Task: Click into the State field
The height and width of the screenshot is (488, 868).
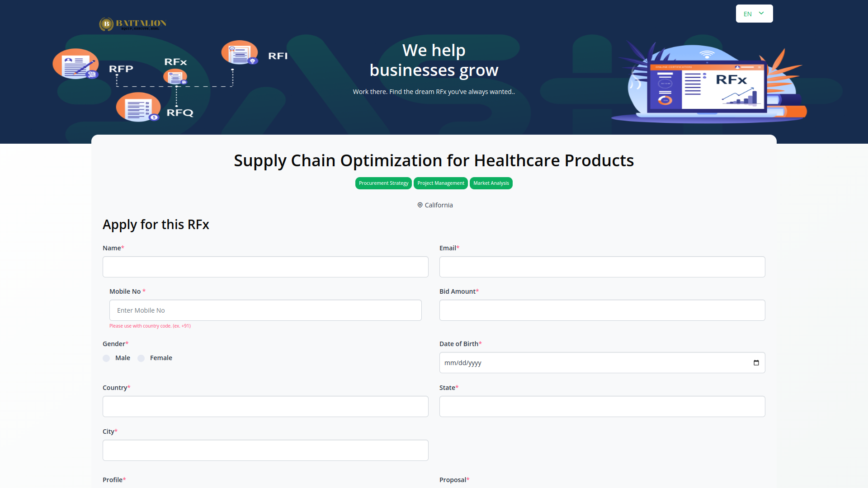Action: [x=602, y=407]
